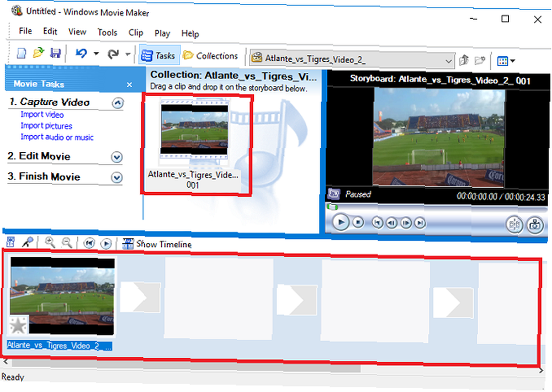Open the Undo history dropdown arrow
This screenshot has width=552, height=392.
coord(96,54)
